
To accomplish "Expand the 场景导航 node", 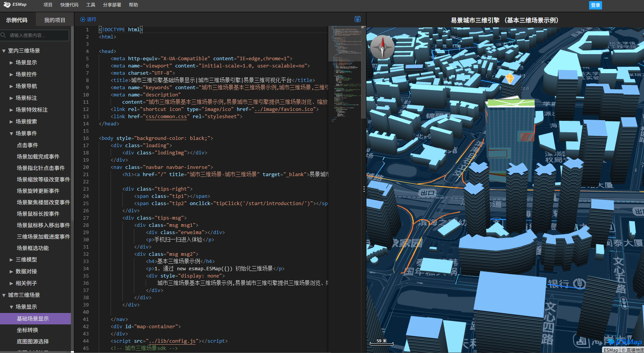I will point(11,86).
